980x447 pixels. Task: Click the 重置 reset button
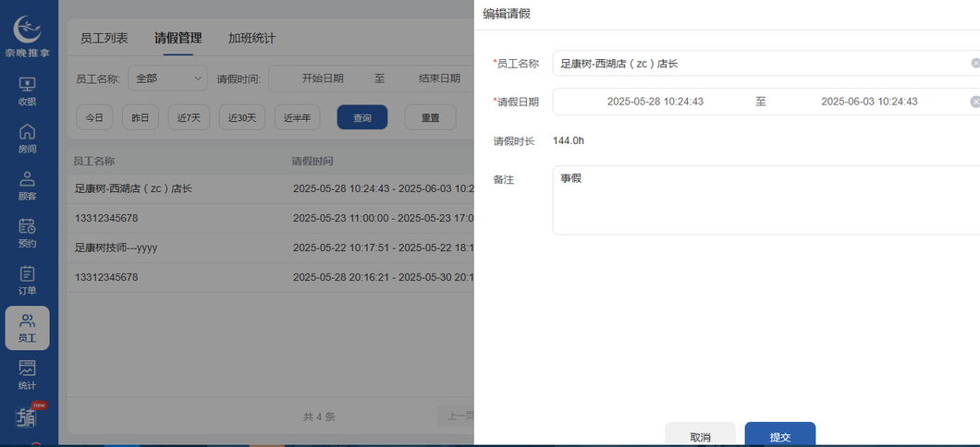click(x=430, y=117)
